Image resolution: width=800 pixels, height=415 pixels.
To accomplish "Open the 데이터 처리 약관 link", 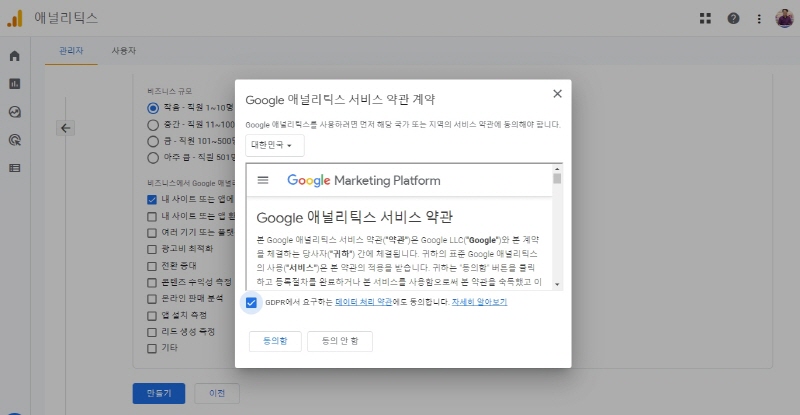I will coord(363,302).
